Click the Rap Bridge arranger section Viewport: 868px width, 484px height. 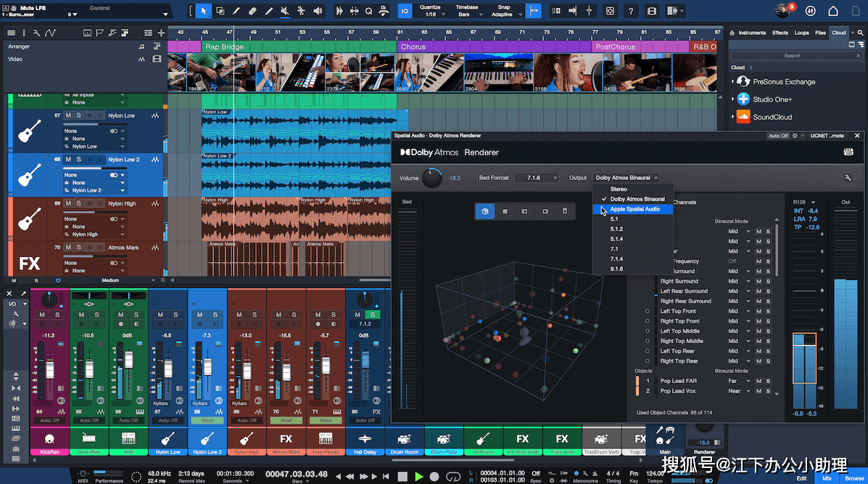click(x=299, y=47)
